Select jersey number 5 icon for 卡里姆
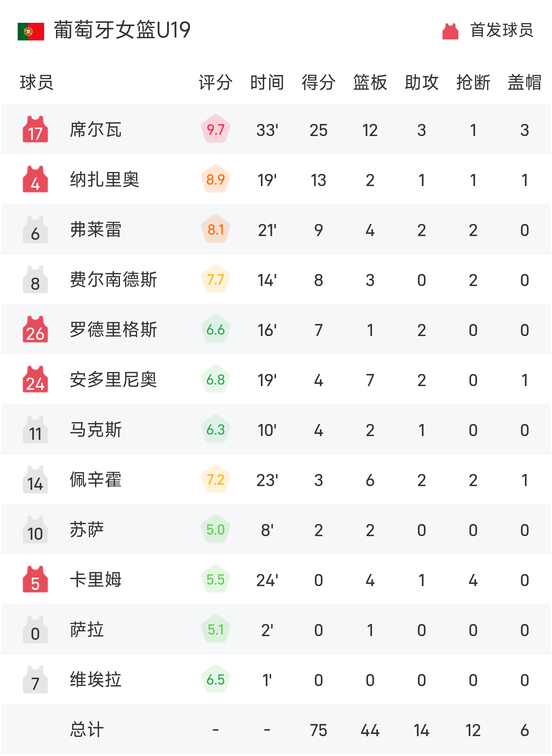Image resolution: width=552 pixels, height=756 pixels. pyautogui.click(x=35, y=581)
